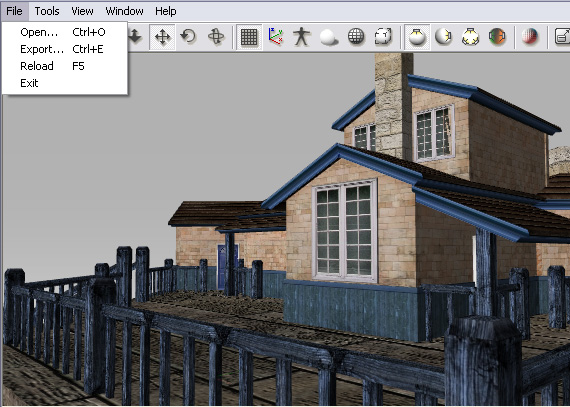Viewport: 570px width, 407px height.
Task: Toggle the XYZ axes display
Action: coord(276,37)
